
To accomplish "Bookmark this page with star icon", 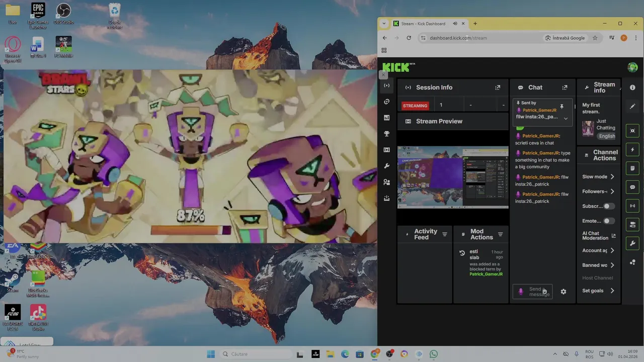I will 595,38.
